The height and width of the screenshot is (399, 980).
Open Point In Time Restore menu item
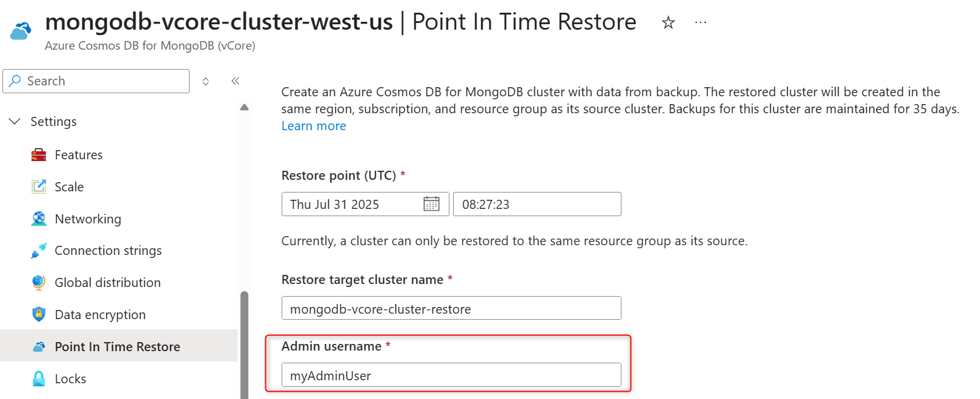point(118,347)
